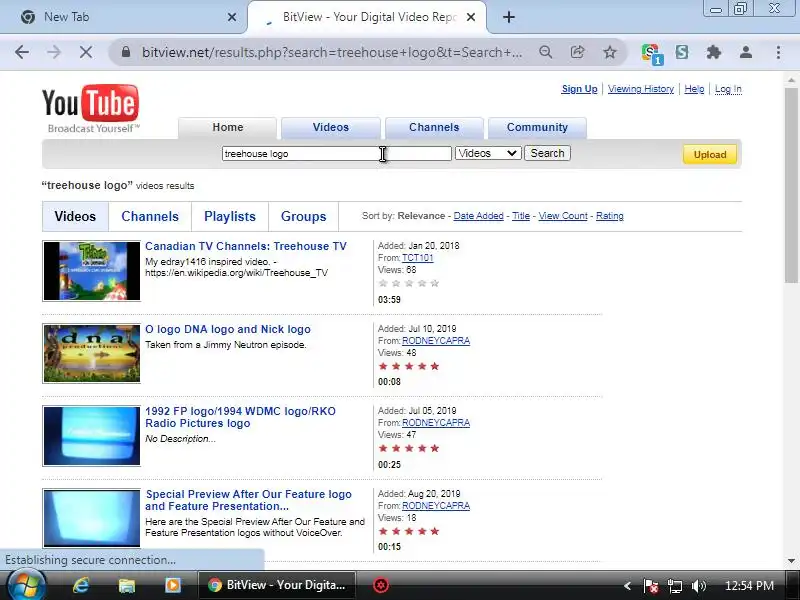This screenshot has height=600, width=800.
Task: Open the Videos search type dropdown
Action: (x=488, y=153)
